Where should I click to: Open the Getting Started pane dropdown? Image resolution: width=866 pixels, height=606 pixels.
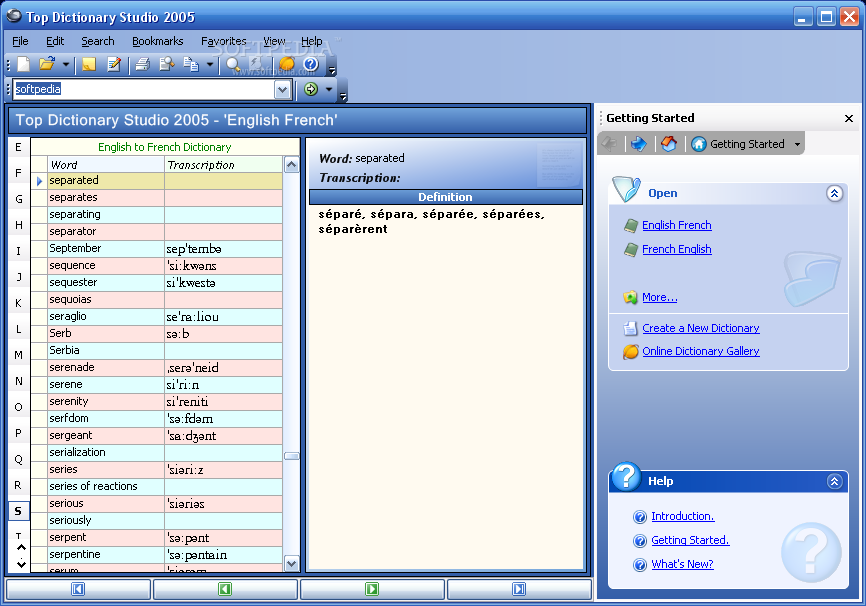tap(797, 144)
